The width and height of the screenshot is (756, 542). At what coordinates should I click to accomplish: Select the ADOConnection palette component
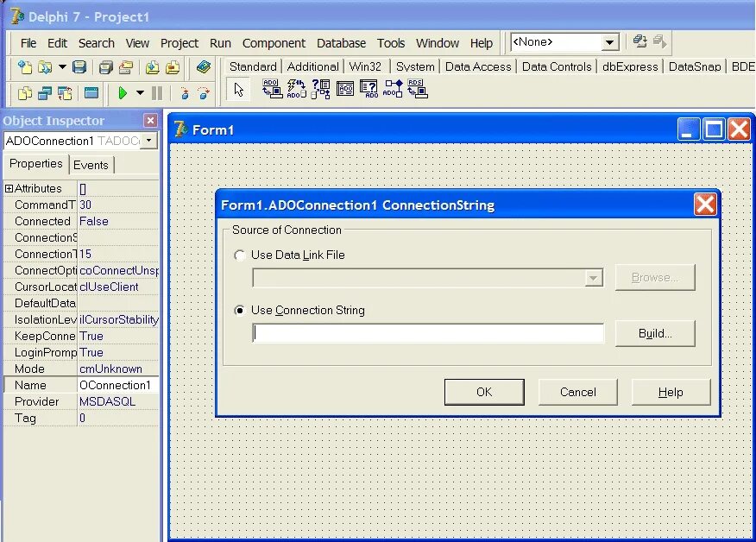point(273,89)
